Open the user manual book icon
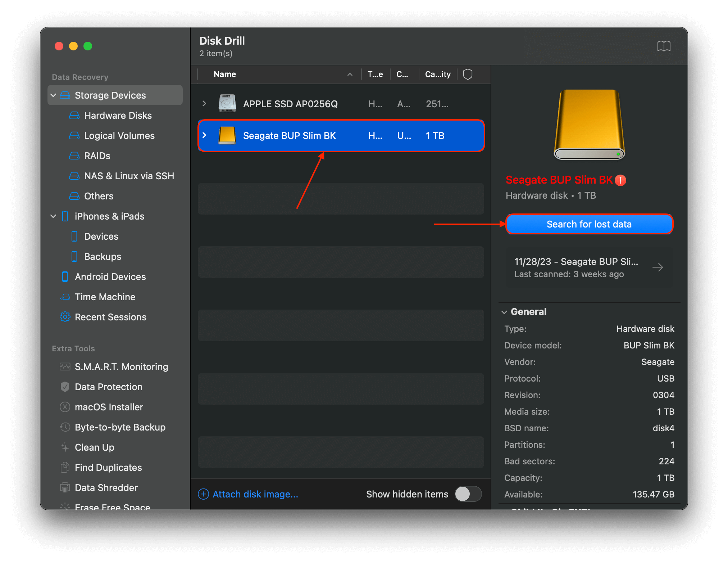This screenshot has width=728, height=563. click(x=664, y=46)
